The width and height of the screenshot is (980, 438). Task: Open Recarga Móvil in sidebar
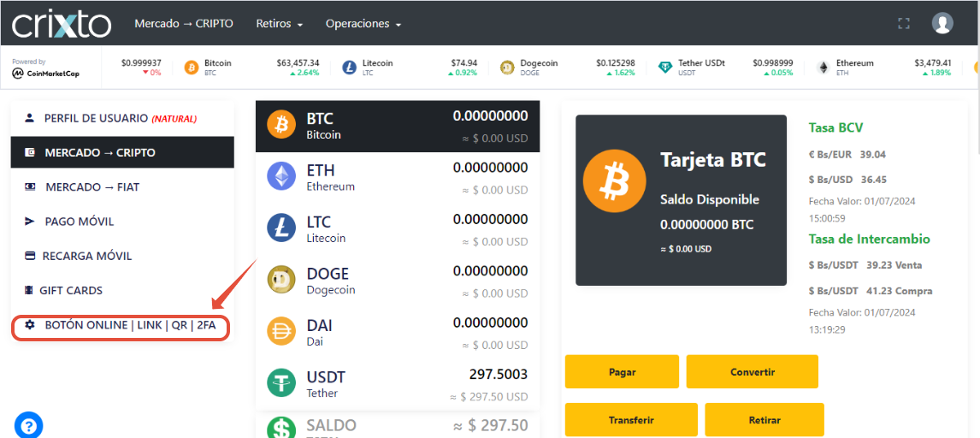coord(122,256)
